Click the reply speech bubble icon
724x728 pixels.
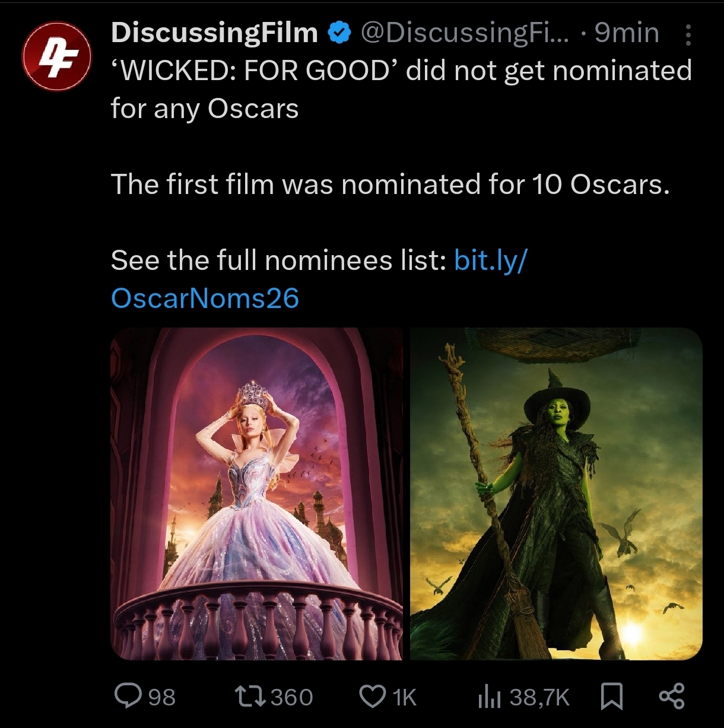click(x=125, y=696)
